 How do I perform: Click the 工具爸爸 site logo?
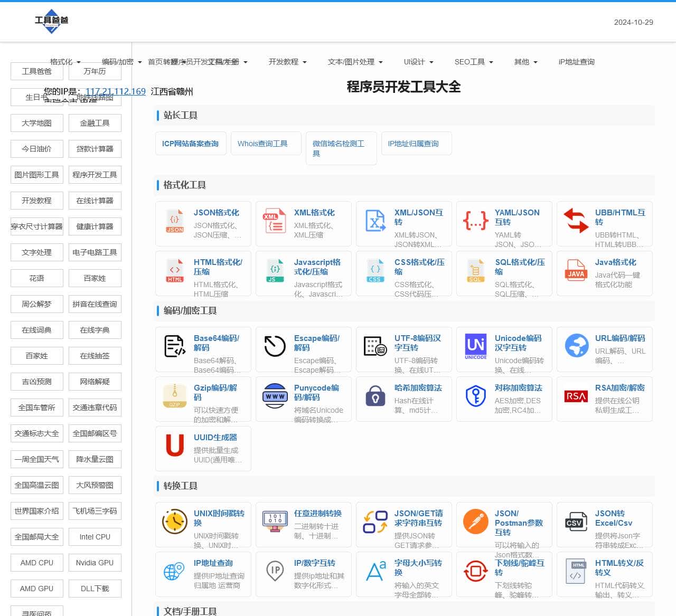(x=51, y=21)
